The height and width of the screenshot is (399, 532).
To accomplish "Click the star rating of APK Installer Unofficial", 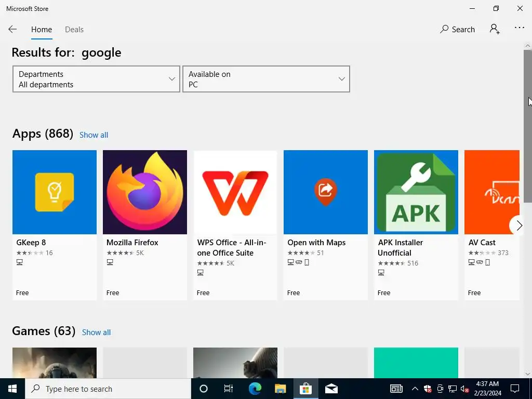I will coord(392,263).
